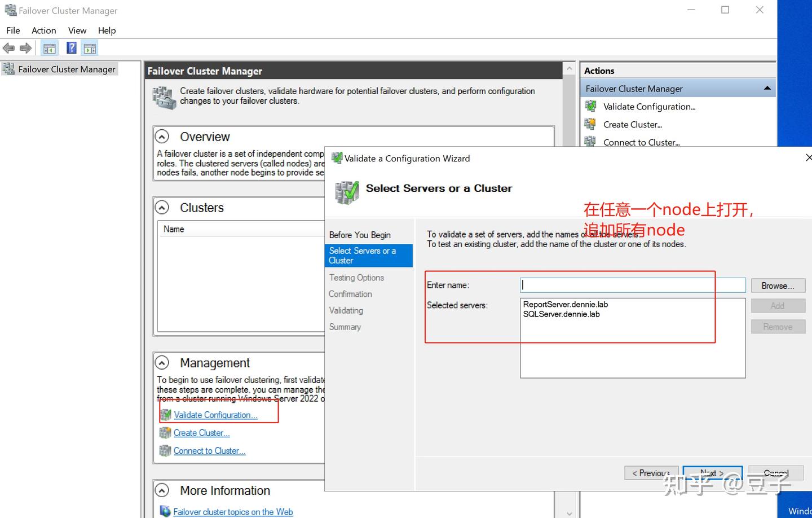Open the Failover cluster topics on the Web link

coord(233,511)
